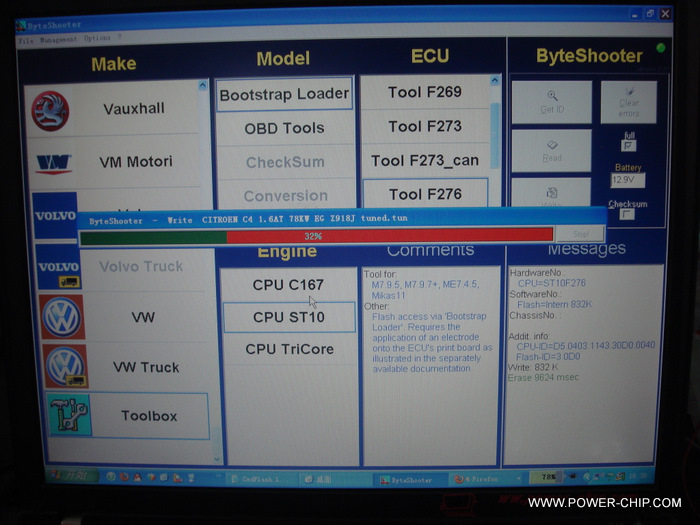Switch to ByteShooter taskbar button

(409, 480)
